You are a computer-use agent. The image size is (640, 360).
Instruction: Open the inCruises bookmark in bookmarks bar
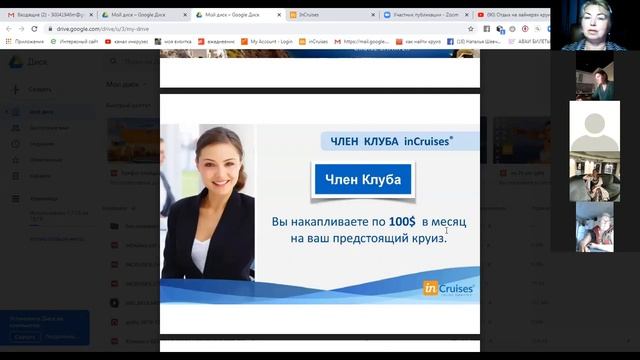coord(313,42)
